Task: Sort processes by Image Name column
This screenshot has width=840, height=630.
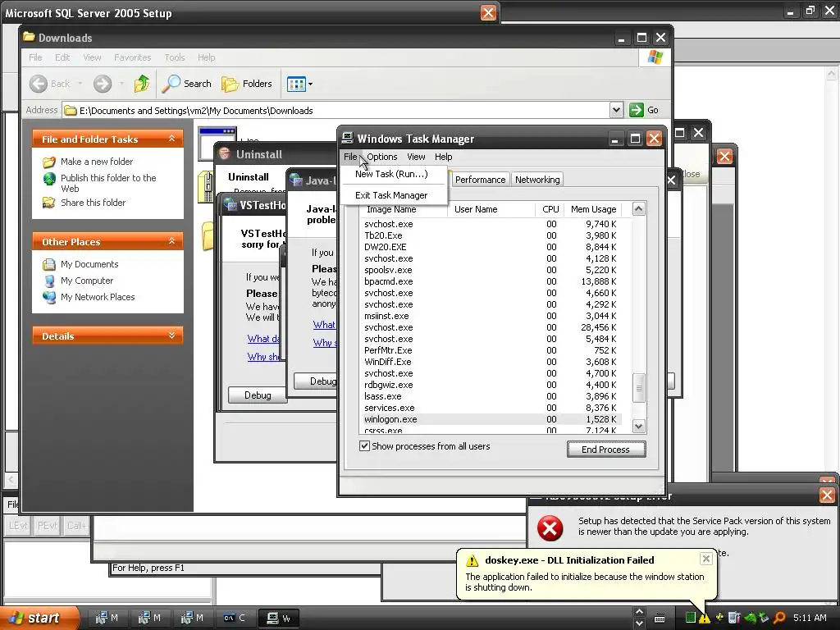Action: click(403, 209)
